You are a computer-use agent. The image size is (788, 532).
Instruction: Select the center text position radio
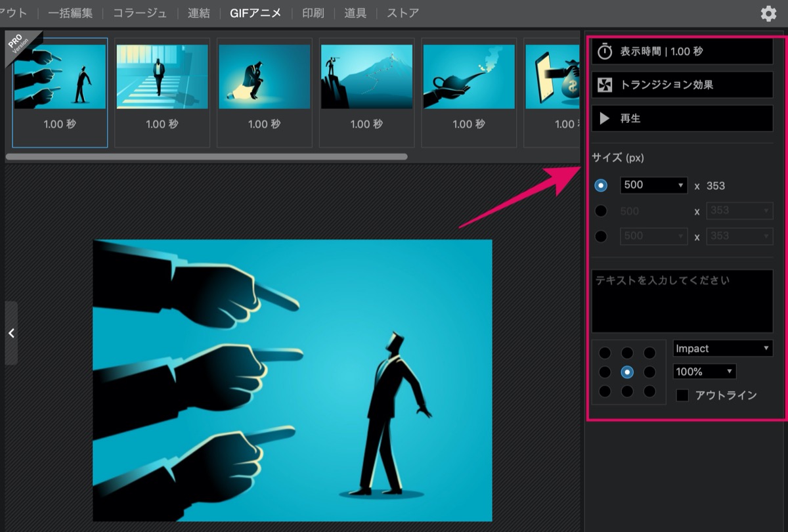click(627, 372)
